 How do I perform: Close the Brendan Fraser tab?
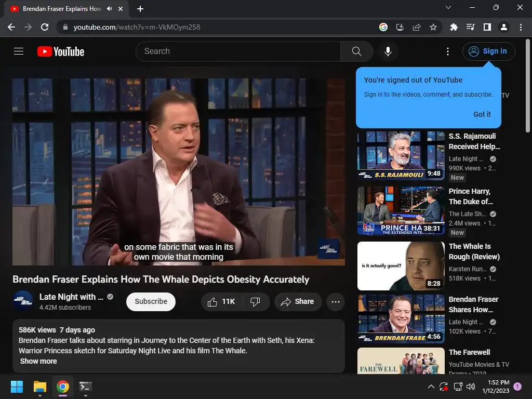[121, 9]
